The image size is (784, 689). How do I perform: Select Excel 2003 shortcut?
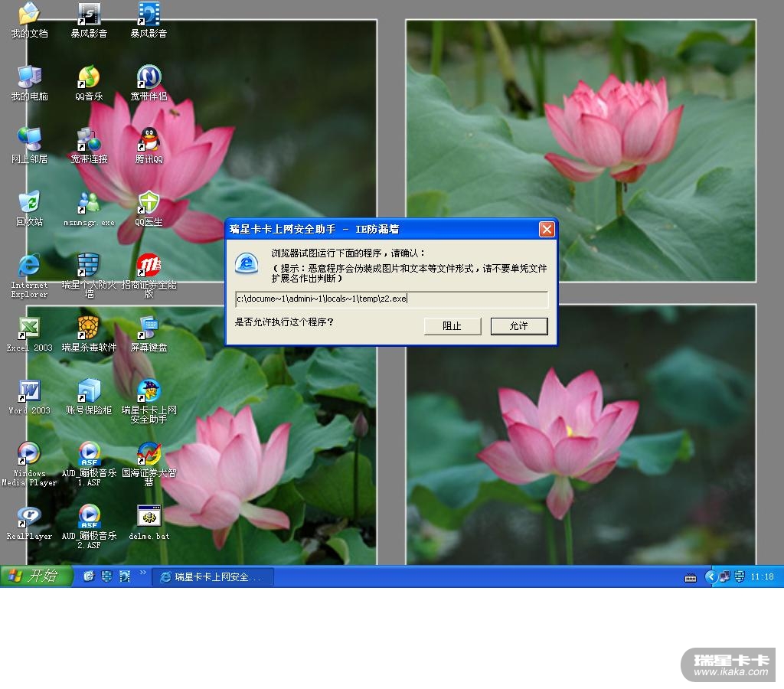29,335
